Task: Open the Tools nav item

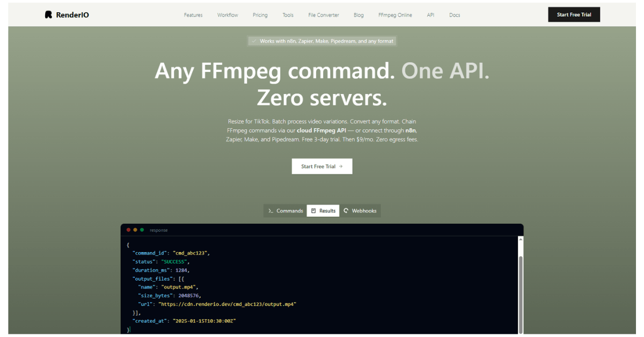Action: [x=288, y=15]
